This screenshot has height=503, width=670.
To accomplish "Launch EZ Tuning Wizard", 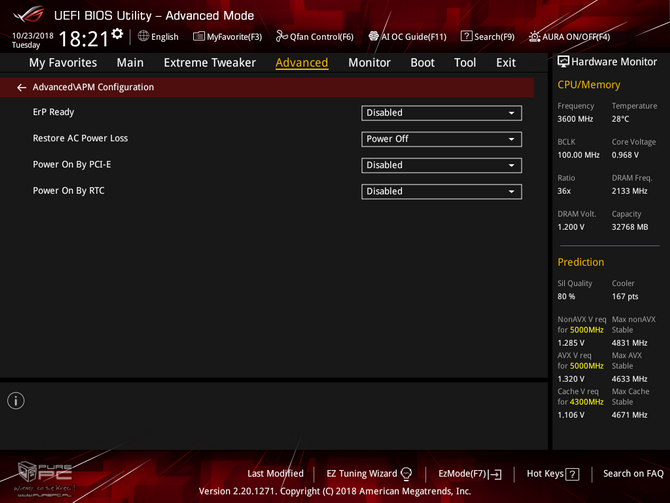I will 369,474.
